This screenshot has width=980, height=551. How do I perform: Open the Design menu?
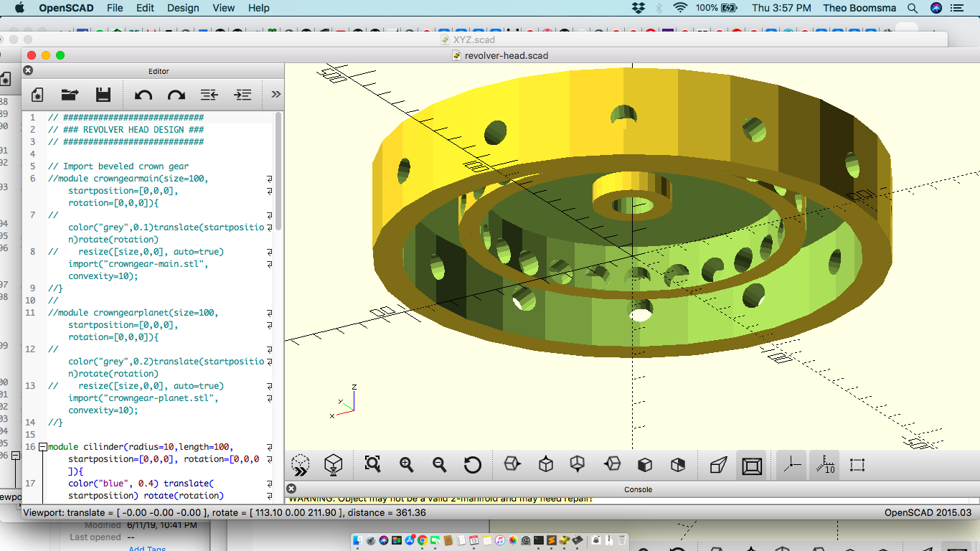pos(183,8)
